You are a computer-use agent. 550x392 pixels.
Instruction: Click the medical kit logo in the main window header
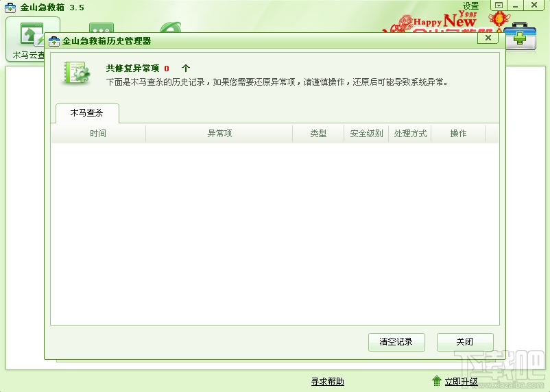[521, 36]
